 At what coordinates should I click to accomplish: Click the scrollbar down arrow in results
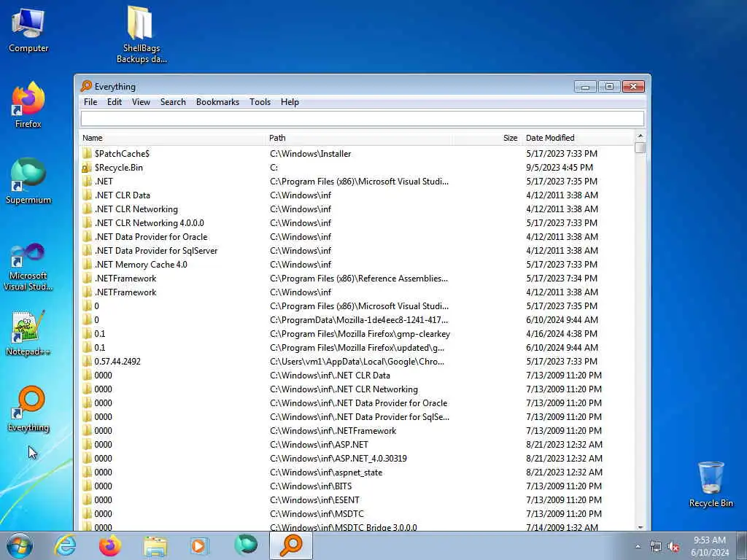click(x=640, y=527)
